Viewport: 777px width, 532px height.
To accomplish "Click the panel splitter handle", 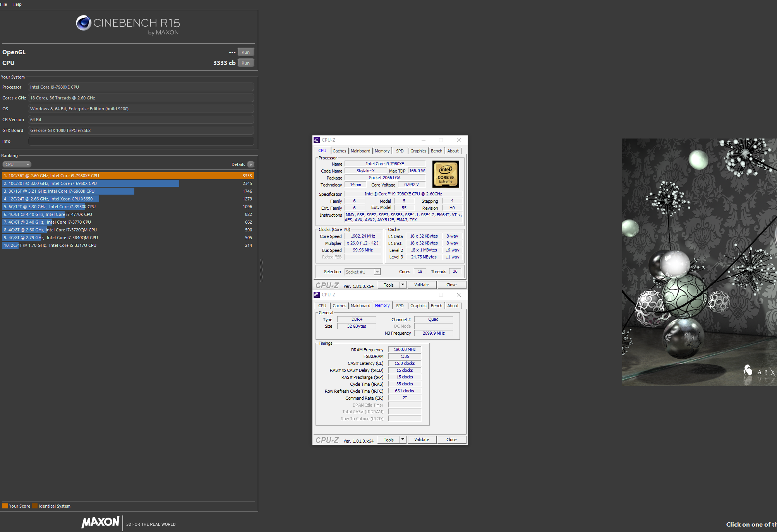I will point(262,270).
